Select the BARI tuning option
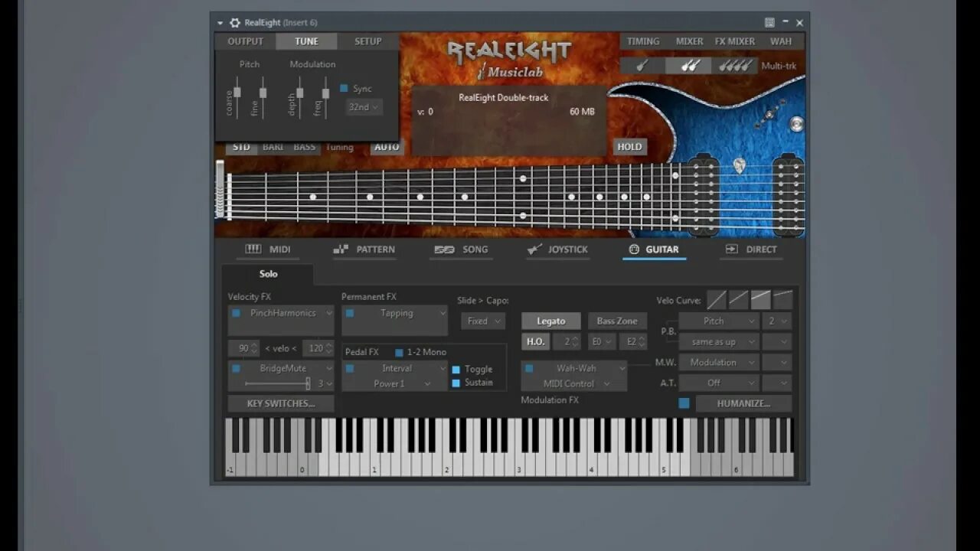Viewport: 980px width, 551px height. pos(273,147)
